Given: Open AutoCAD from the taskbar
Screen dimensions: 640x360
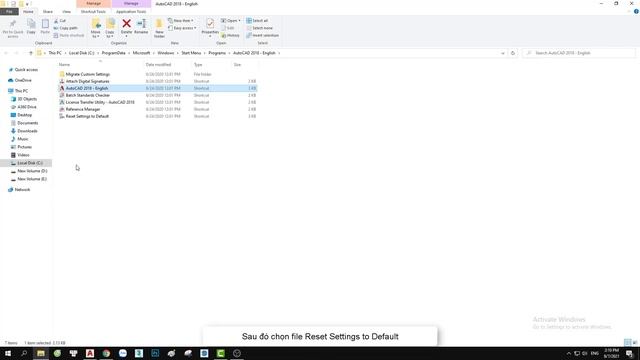Looking at the screenshot, I should pos(90,353).
